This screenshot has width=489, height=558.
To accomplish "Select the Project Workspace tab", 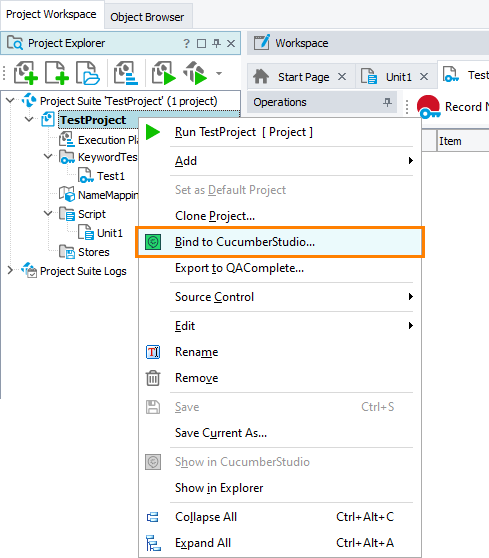I will [x=51, y=14].
